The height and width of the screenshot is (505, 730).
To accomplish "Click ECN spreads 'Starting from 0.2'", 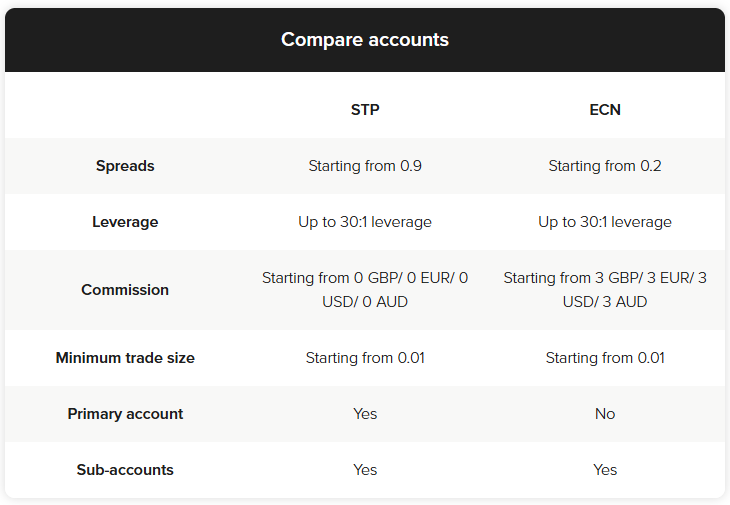I will pos(605,166).
